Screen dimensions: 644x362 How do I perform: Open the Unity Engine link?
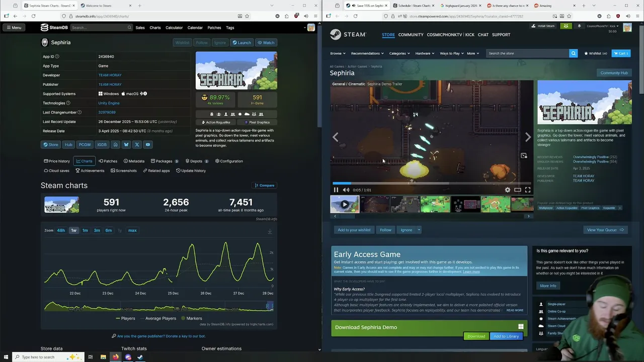click(x=109, y=103)
